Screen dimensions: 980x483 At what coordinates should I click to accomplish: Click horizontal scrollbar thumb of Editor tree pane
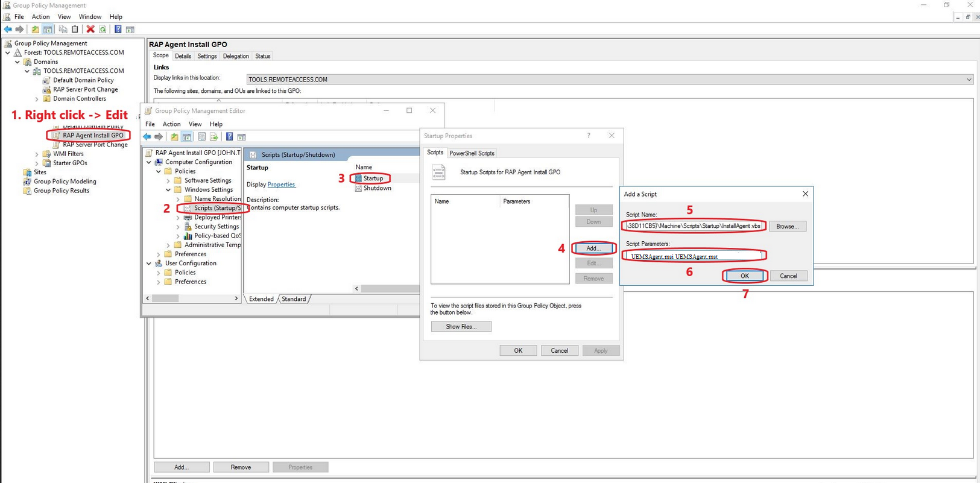pos(165,298)
